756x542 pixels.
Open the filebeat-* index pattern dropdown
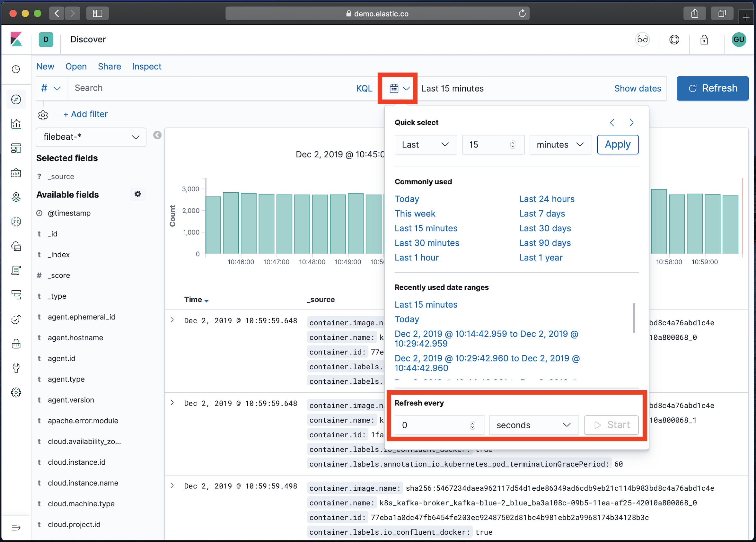click(91, 137)
